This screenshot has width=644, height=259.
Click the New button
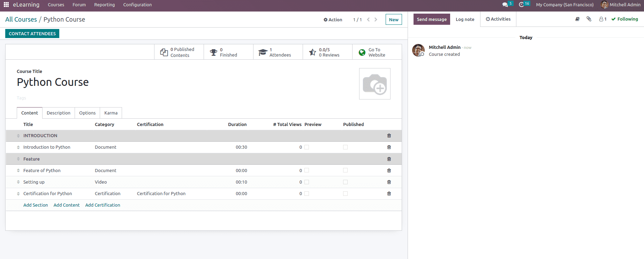point(394,20)
